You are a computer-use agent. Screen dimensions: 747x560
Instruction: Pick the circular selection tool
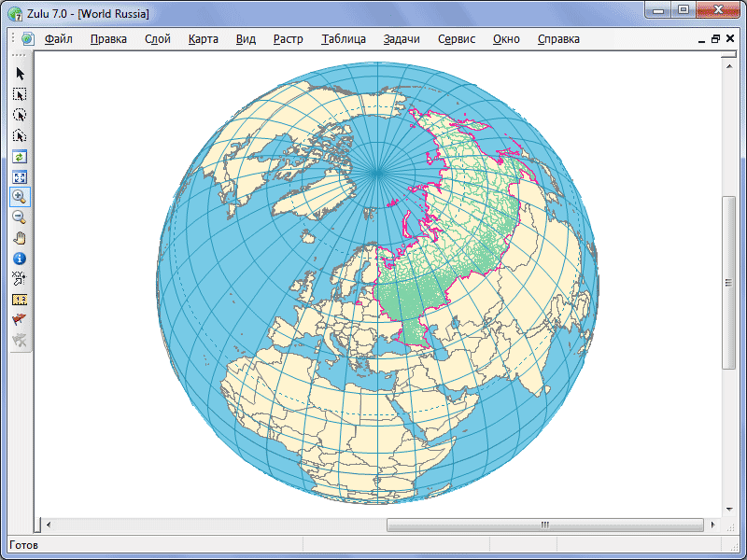click(20, 115)
